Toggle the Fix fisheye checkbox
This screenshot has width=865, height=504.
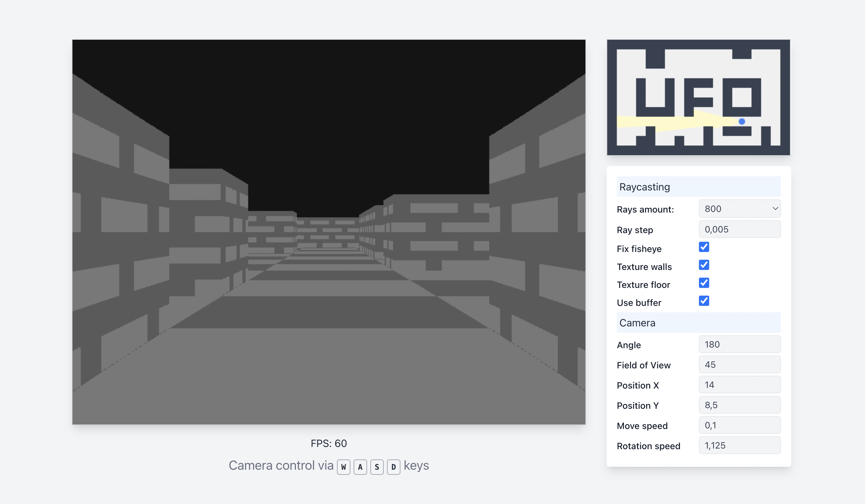click(x=704, y=247)
